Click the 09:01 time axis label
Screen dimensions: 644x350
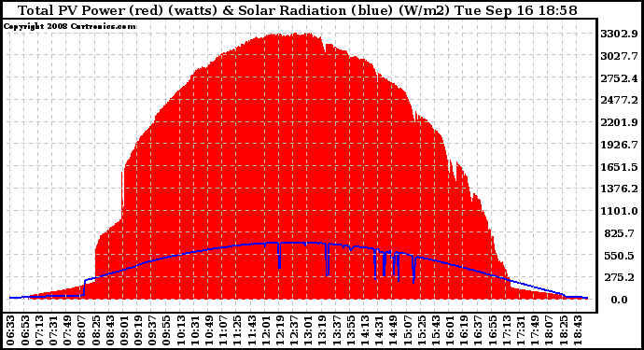pos(123,329)
